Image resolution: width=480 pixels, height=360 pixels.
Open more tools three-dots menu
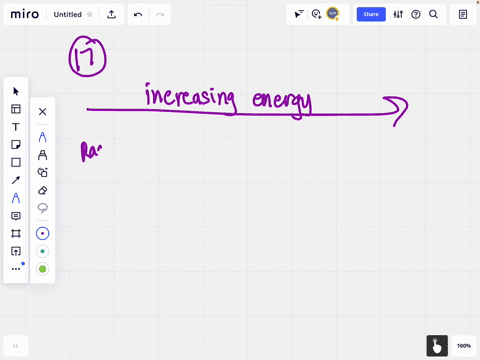point(16,269)
